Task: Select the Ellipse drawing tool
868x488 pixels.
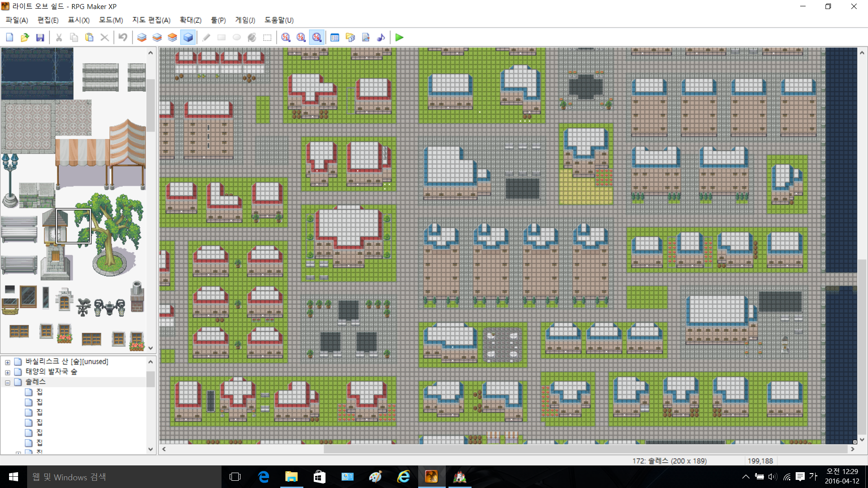Action: 237,38
